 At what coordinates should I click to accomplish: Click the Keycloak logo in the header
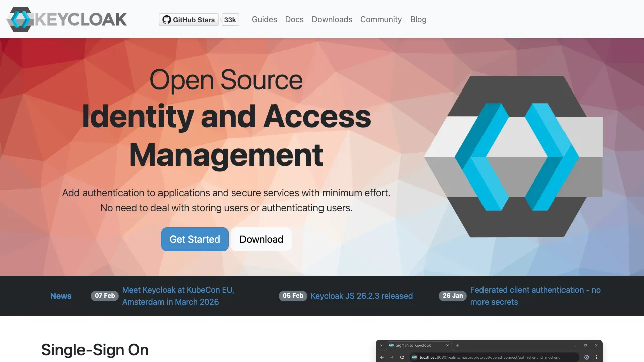tap(66, 19)
